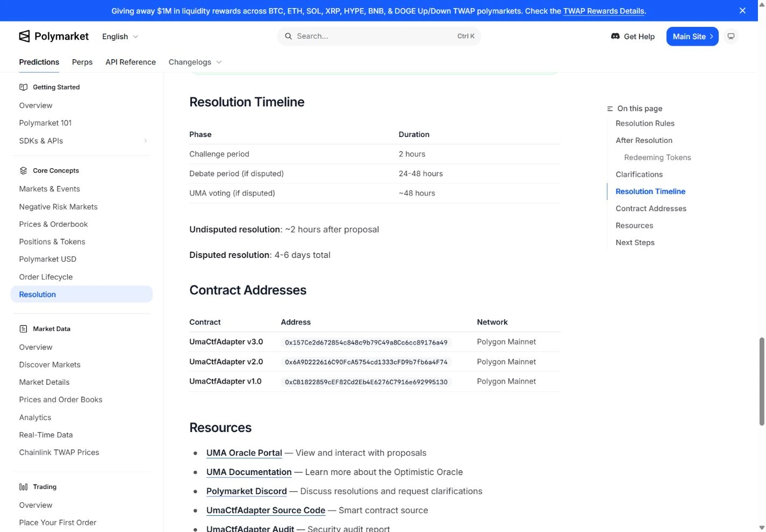Image resolution: width=766 pixels, height=532 pixels.
Task: Click the Get Help text link
Action: (x=639, y=37)
